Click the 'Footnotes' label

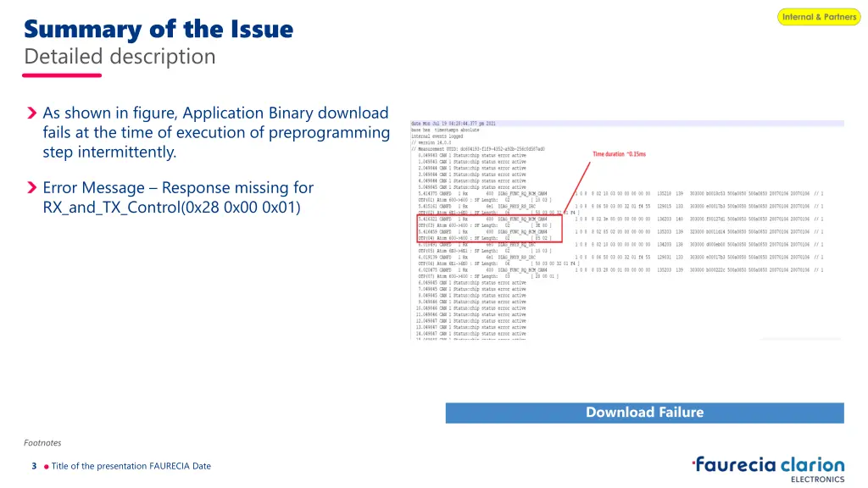click(42, 442)
